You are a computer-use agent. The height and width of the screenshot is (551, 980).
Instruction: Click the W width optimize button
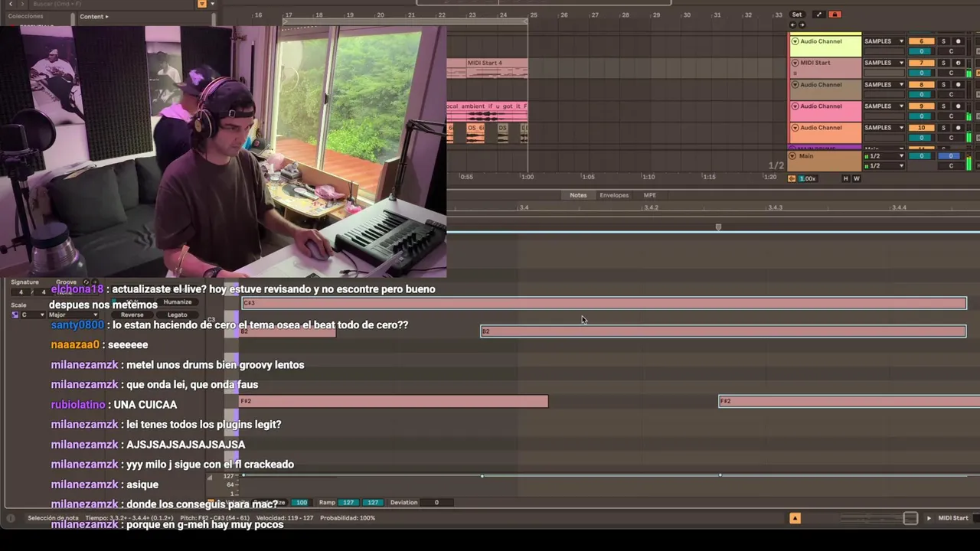point(856,178)
